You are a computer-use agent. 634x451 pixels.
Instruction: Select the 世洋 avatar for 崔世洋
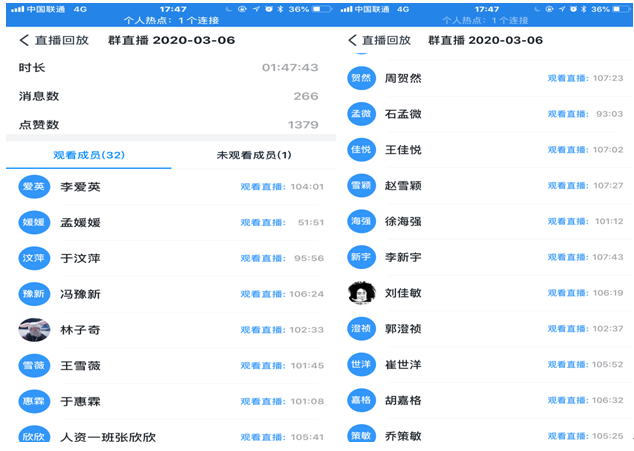(361, 365)
